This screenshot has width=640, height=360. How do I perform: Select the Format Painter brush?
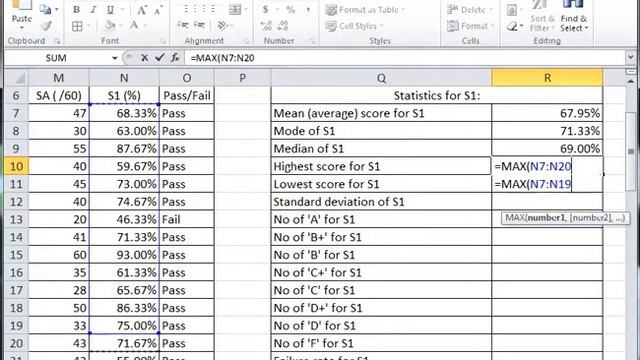click(x=46, y=26)
